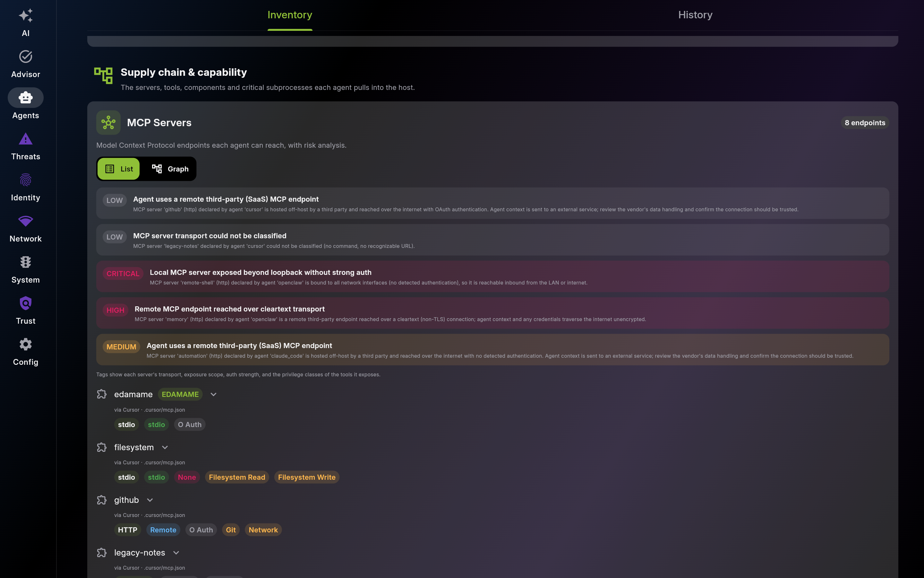Open the Config gear icon

pyautogui.click(x=26, y=345)
